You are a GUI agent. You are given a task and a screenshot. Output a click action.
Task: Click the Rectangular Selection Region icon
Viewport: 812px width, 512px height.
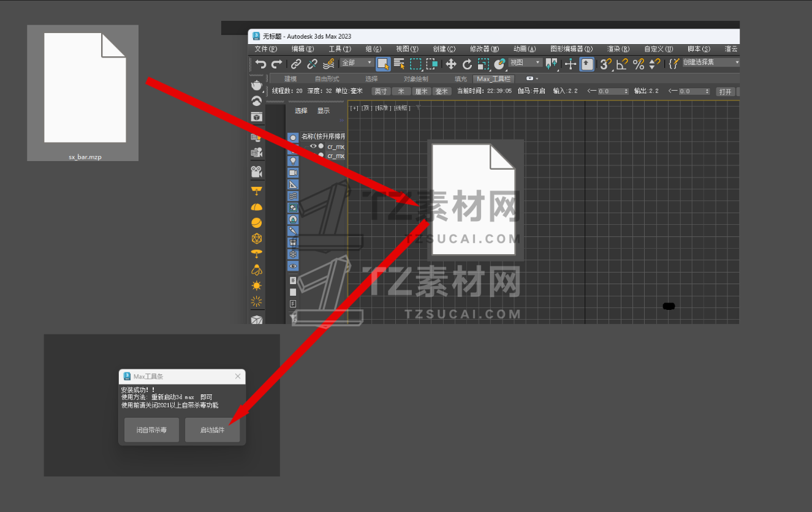point(415,64)
